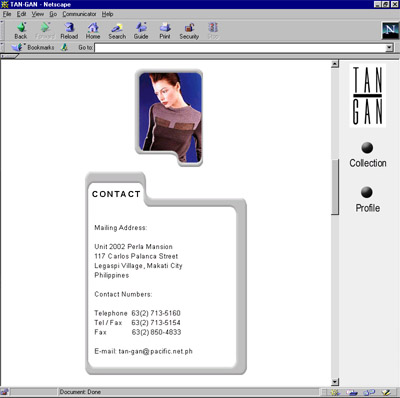The height and width of the screenshot is (398, 400).
Task: Open the View menu
Action: tap(38, 14)
